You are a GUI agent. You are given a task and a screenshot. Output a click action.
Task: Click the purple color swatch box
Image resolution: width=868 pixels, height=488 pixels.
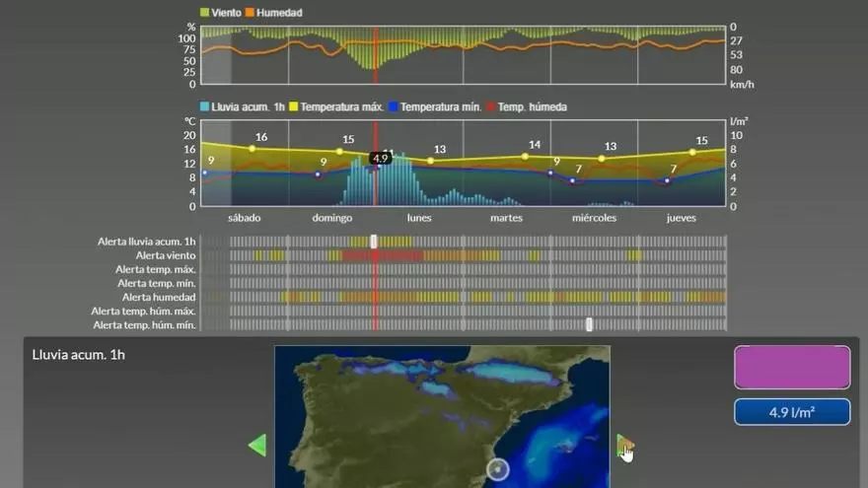(791, 367)
